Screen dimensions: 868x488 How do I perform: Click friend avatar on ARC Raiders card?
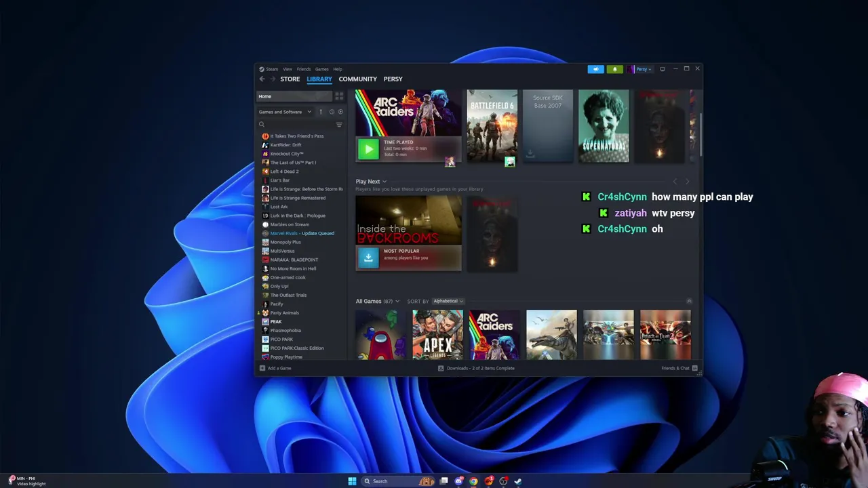(450, 161)
